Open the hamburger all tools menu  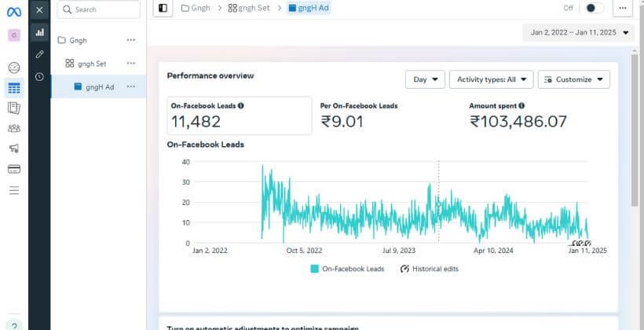point(14,190)
